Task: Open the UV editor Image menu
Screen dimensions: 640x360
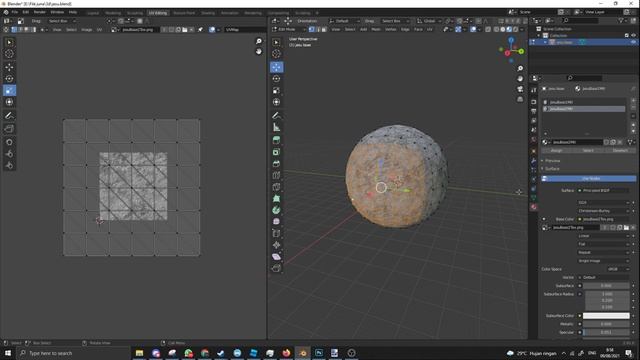Action: pos(87,29)
